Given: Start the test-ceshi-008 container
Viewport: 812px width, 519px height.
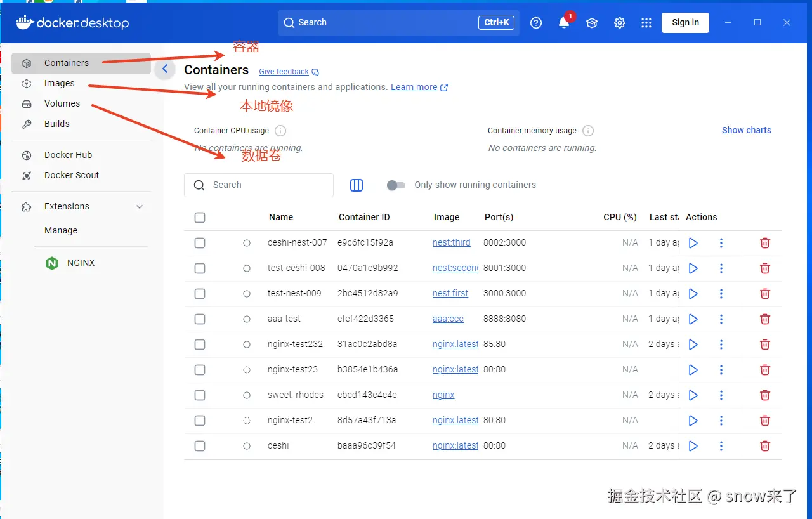Looking at the screenshot, I should pyautogui.click(x=693, y=268).
